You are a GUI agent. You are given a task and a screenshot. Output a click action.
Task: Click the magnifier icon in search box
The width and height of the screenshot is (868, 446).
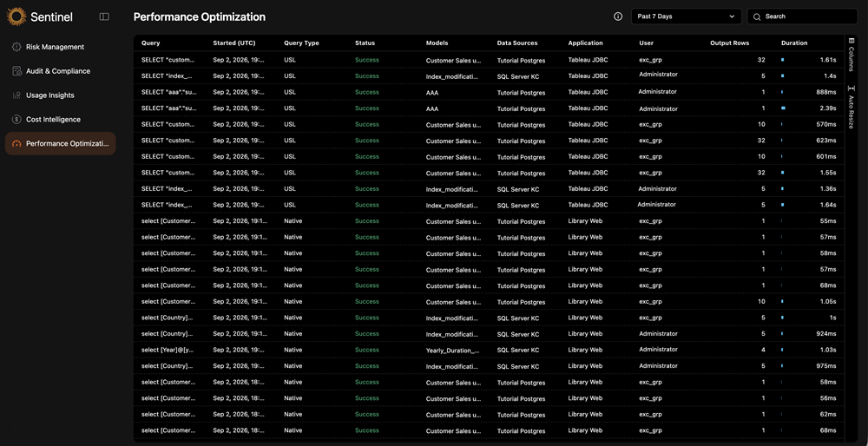coord(757,16)
